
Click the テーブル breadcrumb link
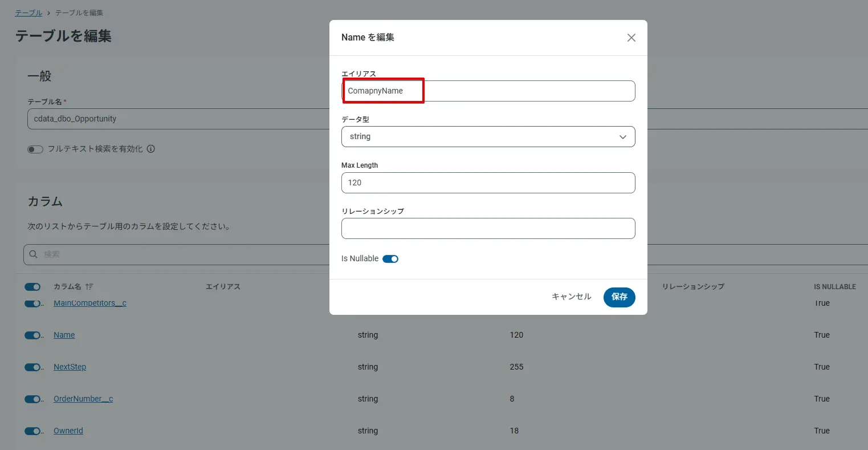(28, 13)
